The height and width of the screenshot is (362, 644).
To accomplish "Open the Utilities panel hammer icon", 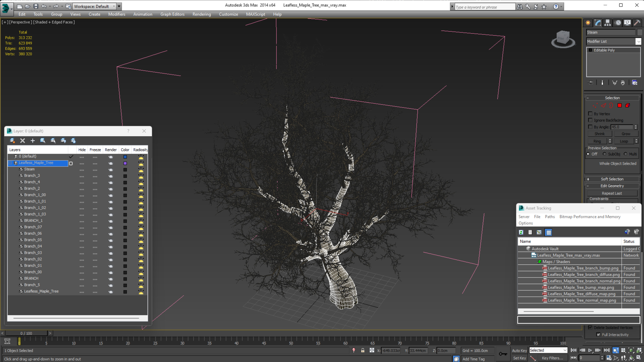I will point(637,23).
